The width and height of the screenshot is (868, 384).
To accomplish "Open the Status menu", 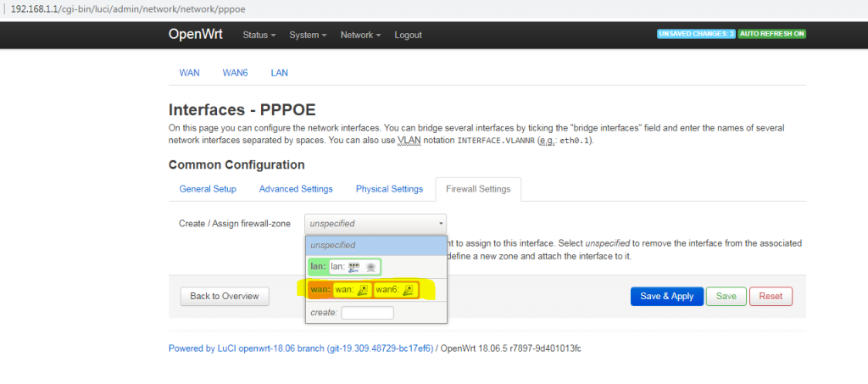I will [259, 35].
